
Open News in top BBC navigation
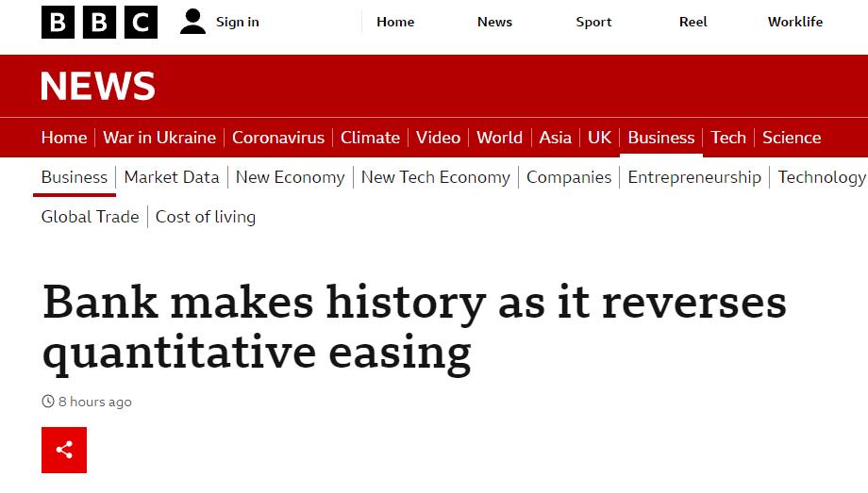pyautogui.click(x=495, y=22)
